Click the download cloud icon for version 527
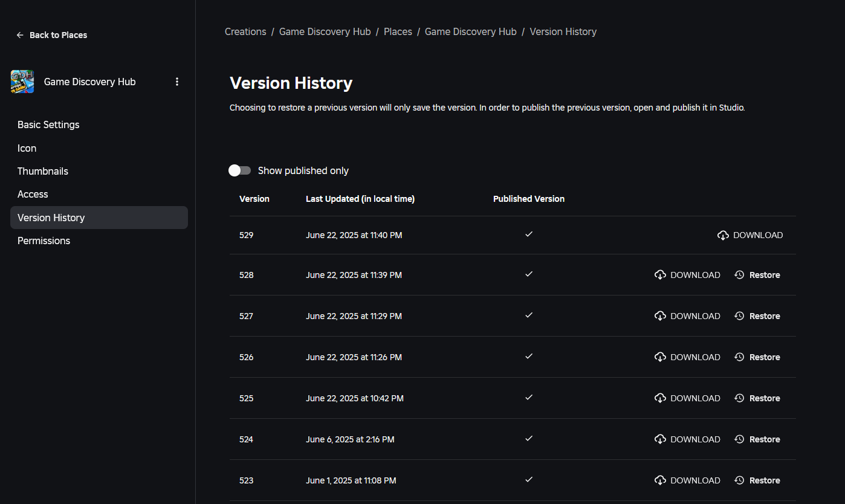The height and width of the screenshot is (504, 845). (660, 316)
